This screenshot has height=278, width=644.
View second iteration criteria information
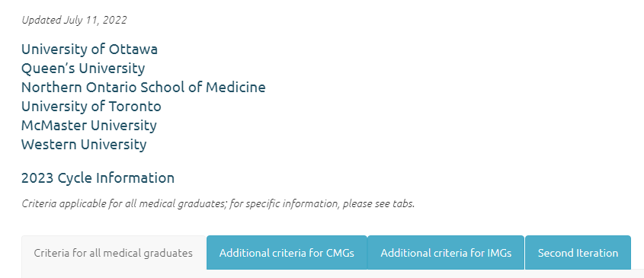[578, 253]
